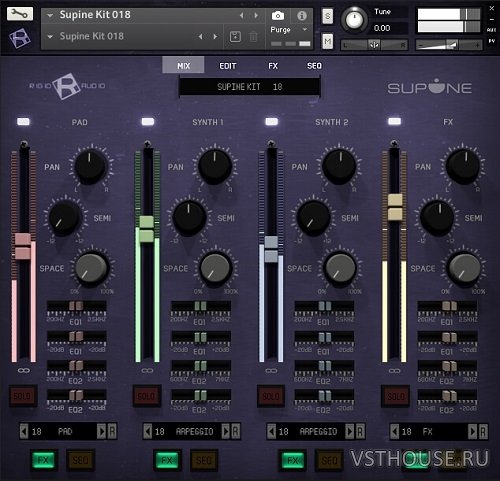This screenshot has height=481, width=500.
Task: Open the second-row Supine Kit 018 snapshot dropdown
Action: 50,37
